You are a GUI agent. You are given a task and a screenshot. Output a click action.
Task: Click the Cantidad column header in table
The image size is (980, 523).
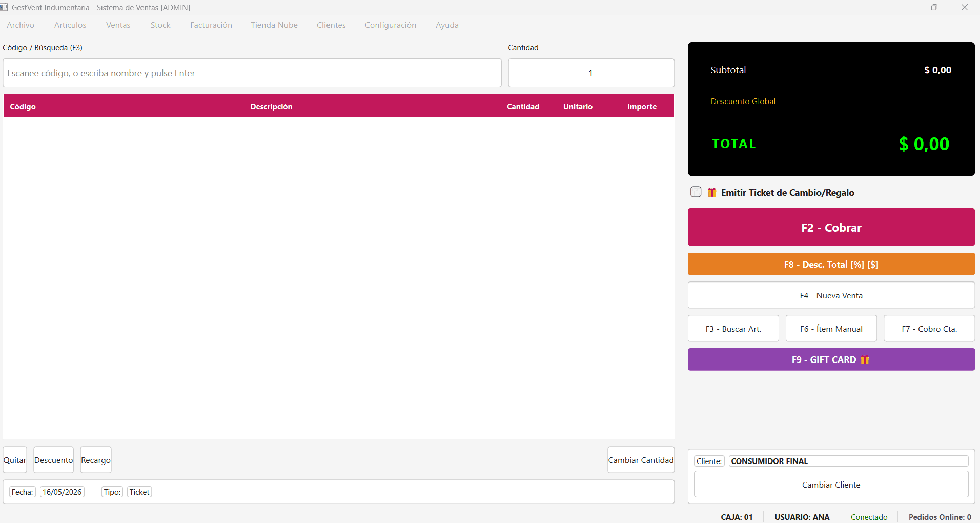coord(523,106)
